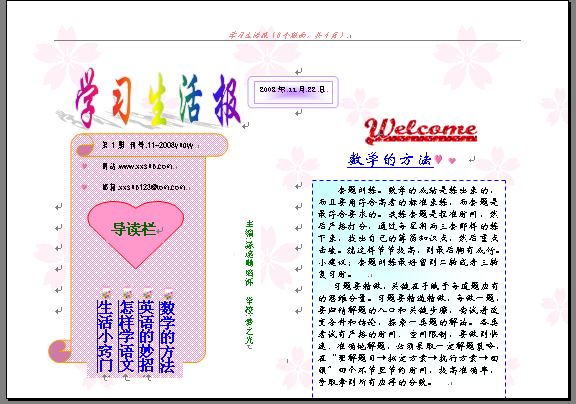
Task: Select the vertical 英语的妙招 text column
Action: [x=147, y=336]
